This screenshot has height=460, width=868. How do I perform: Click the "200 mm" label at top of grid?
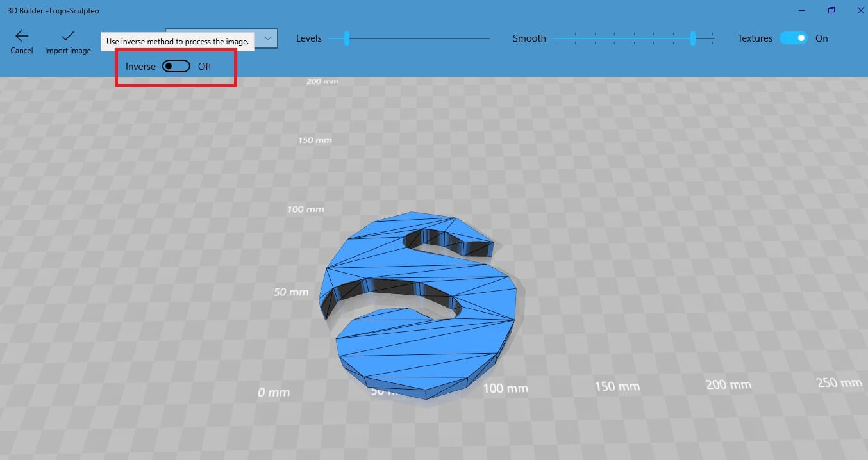(322, 81)
